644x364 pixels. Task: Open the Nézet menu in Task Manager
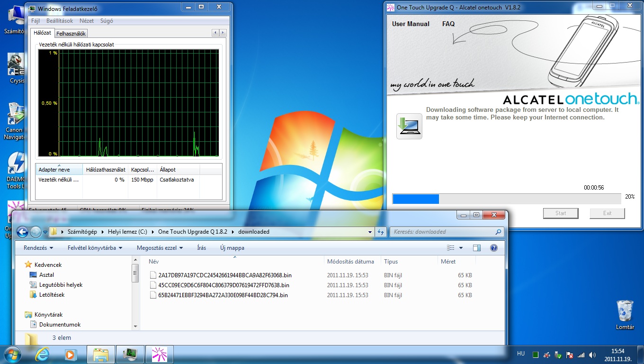pyautogui.click(x=87, y=21)
